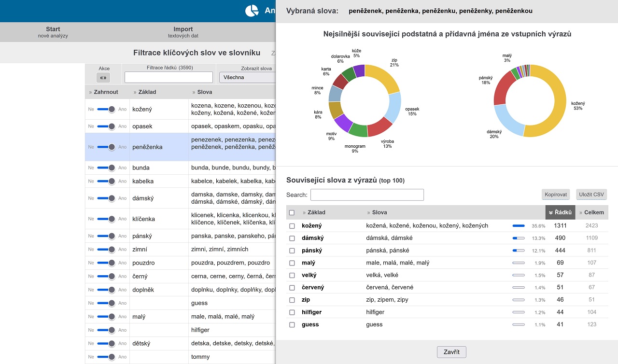The image size is (618, 364).
Task: Toggle the include switch for zimní row
Action: 106,249
